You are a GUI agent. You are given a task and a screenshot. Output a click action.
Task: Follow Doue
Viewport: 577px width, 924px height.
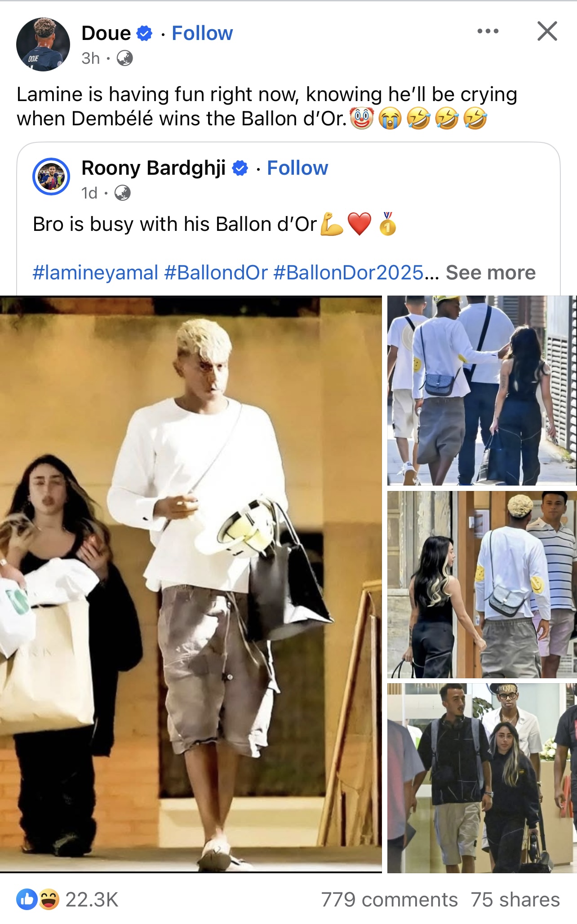pos(202,33)
